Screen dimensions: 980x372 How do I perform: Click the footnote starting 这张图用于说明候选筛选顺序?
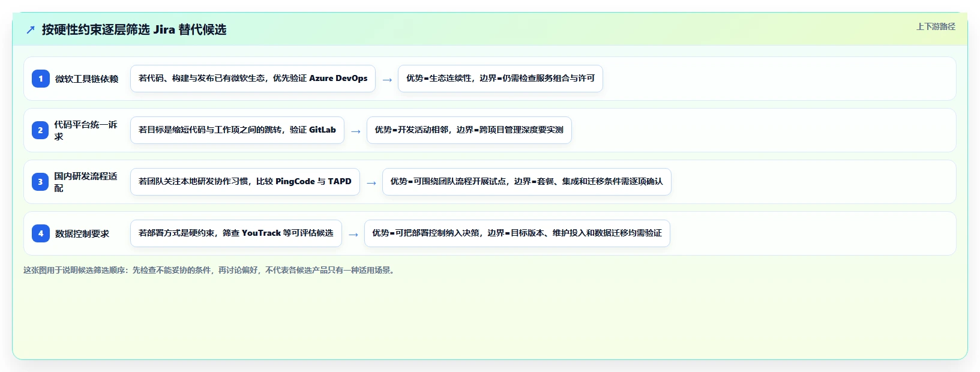210,271
